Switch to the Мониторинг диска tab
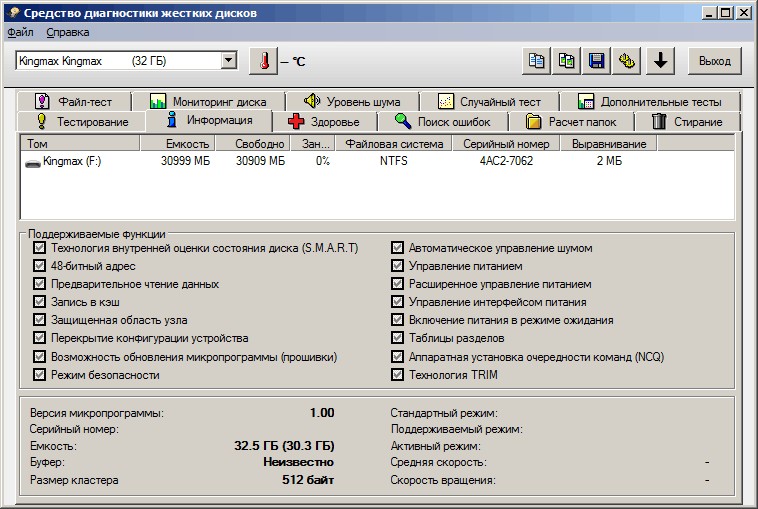 208,102
